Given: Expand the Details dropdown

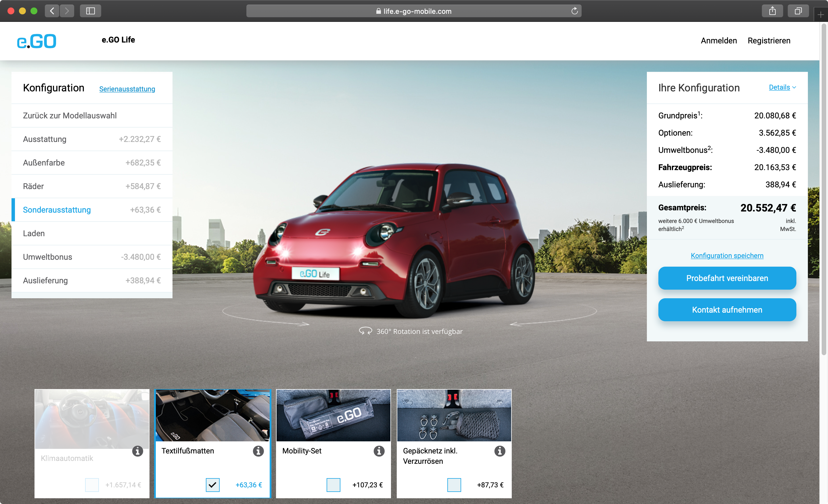Looking at the screenshot, I should [x=782, y=87].
